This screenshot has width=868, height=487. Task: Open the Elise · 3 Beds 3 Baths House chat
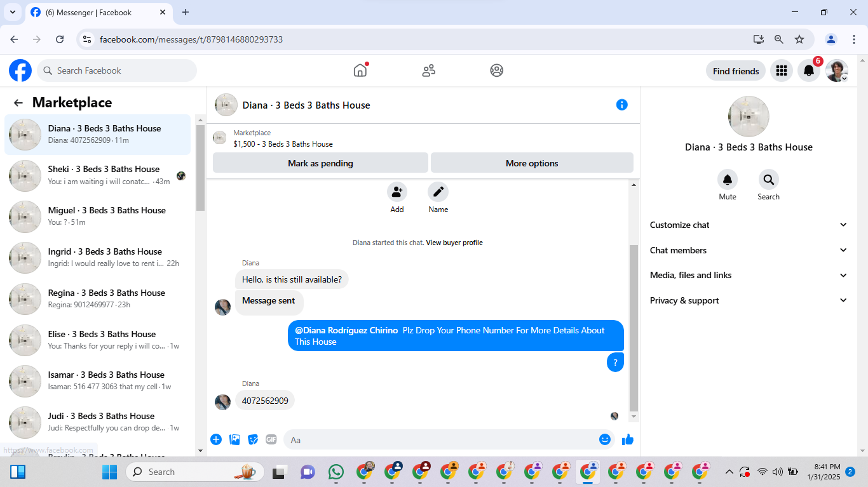(x=98, y=340)
